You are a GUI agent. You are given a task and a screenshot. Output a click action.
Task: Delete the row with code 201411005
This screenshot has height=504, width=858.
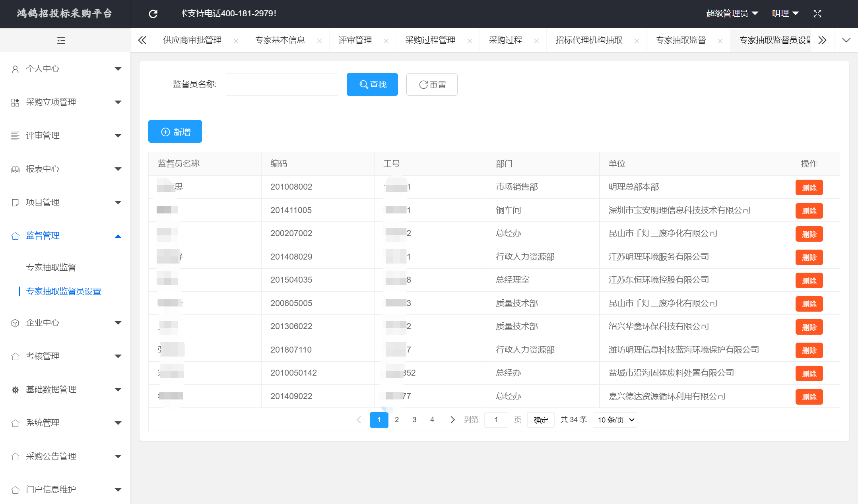click(809, 211)
